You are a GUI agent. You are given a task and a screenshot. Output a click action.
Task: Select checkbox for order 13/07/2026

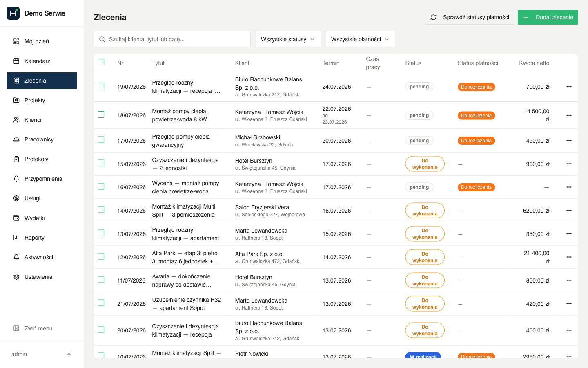(x=101, y=233)
